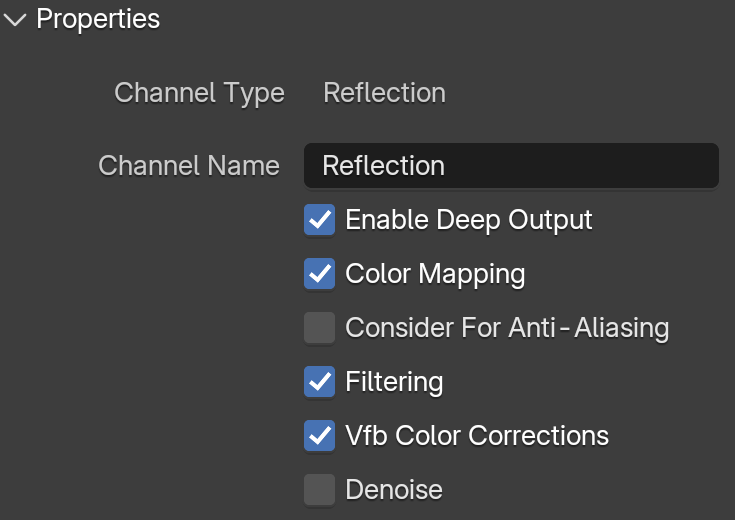Click the blue checkmark icon beside Filtering
This screenshot has width=735, height=520.
point(319,381)
